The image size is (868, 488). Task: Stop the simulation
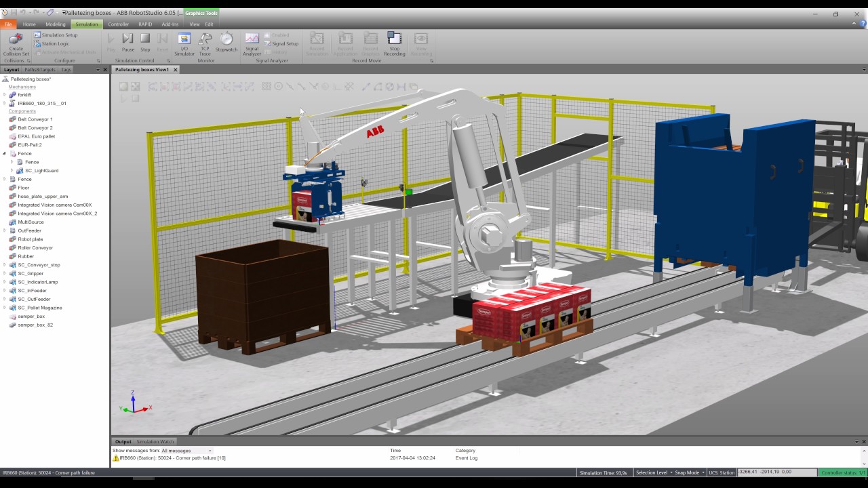click(x=145, y=43)
